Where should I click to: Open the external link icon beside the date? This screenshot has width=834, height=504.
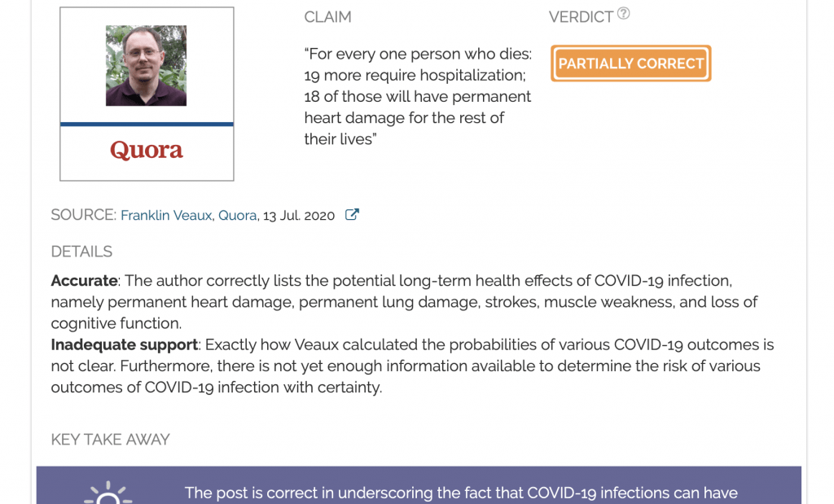click(352, 215)
